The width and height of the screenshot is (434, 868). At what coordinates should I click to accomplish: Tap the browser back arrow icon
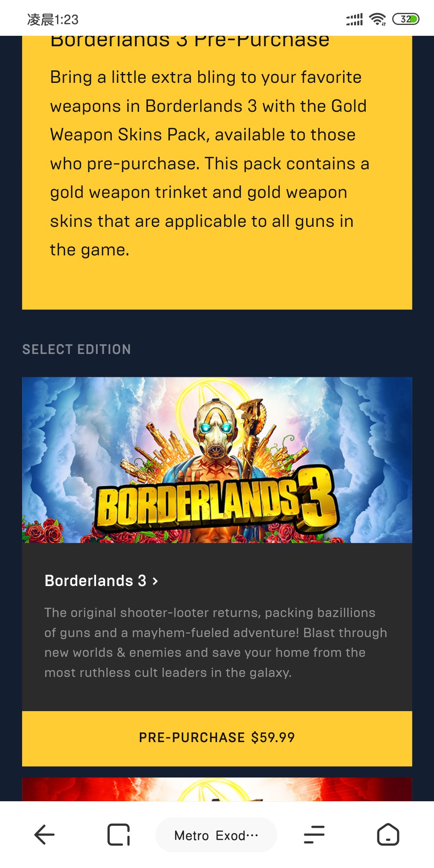coord(44,835)
